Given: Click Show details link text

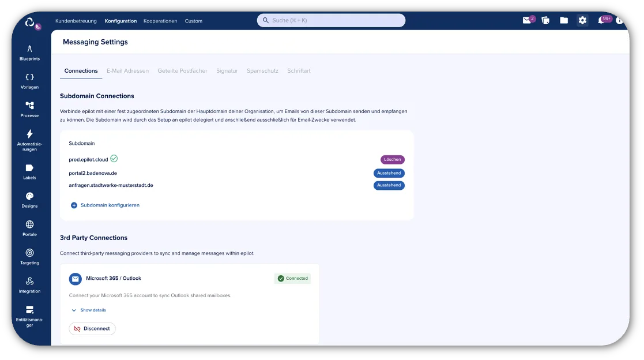Looking at the screenshot, I should pos(93,310).
